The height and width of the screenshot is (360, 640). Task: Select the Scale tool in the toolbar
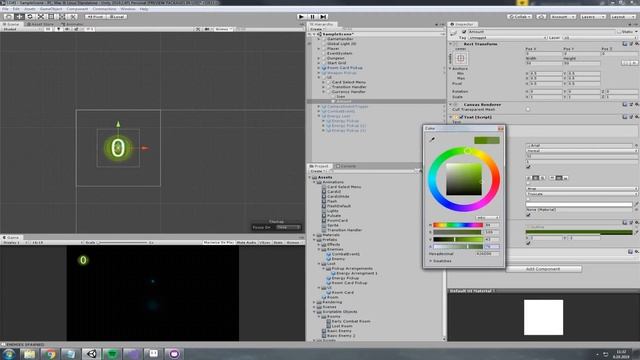pos(40,17)
